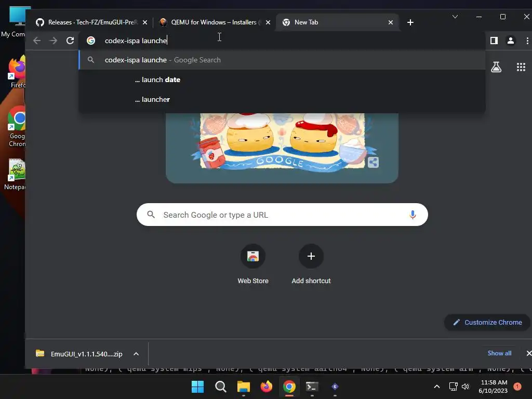Select the Google Chrome desktop shortcut
The width and height of the screenshot is (532, 399).
pyautogui.click(x=16, y=126)
